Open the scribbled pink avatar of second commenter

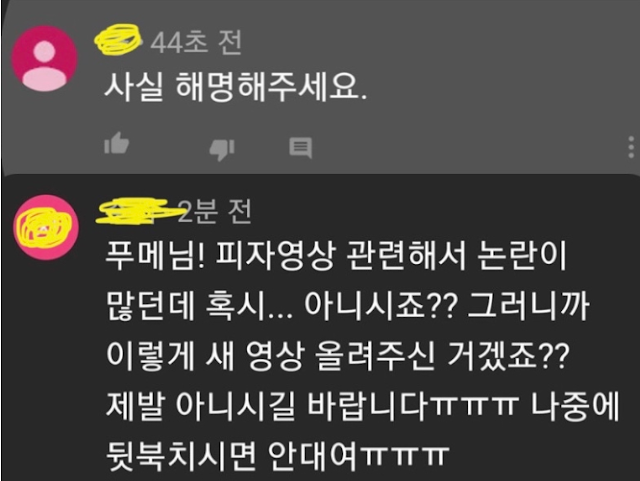[47, 227]
